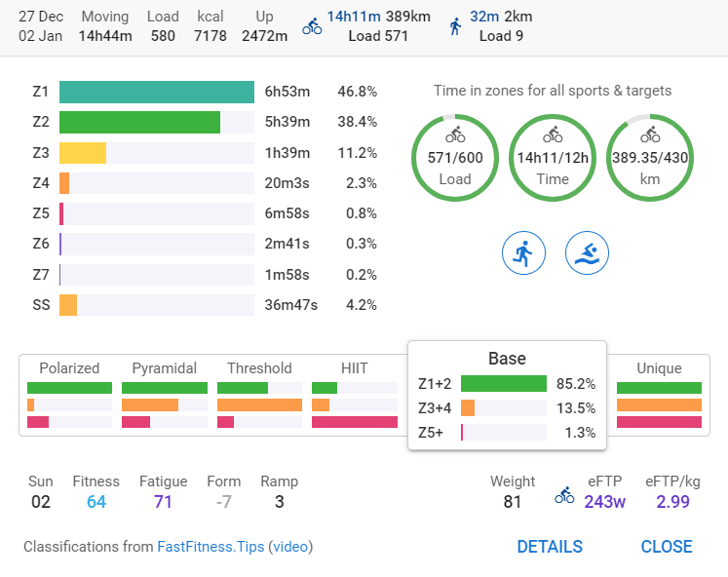728x577 pixels.
Task: Click the Z2 green zone bar
Action: pyautogui.click(x=139, y=122)
